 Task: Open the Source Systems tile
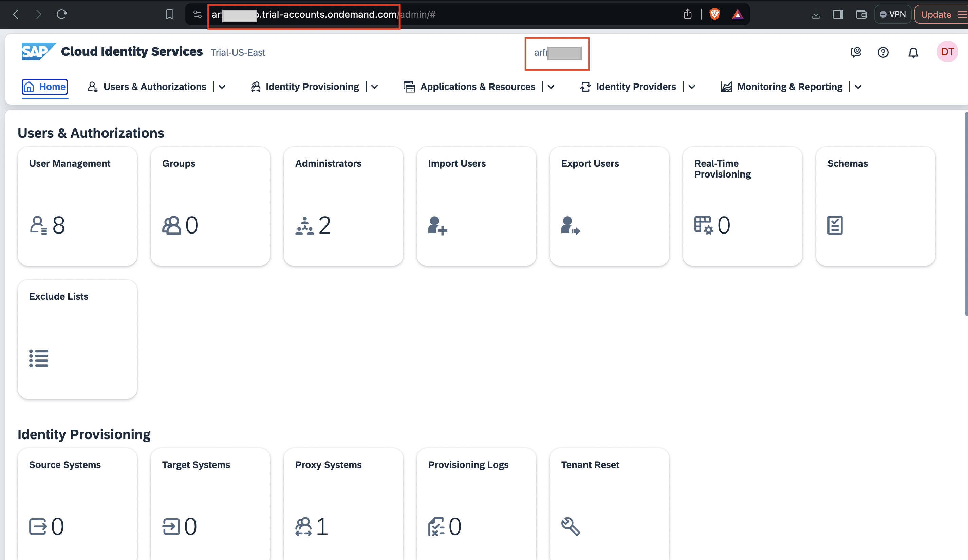pos(77,504)
